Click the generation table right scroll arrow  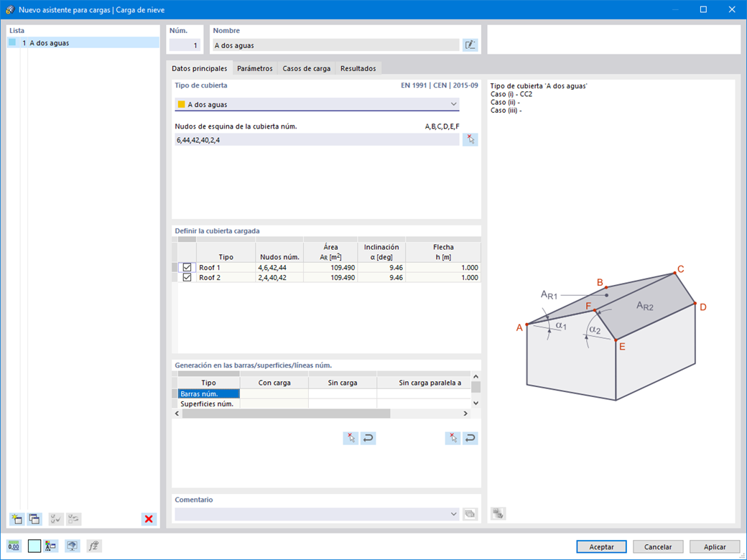point(465,414)
